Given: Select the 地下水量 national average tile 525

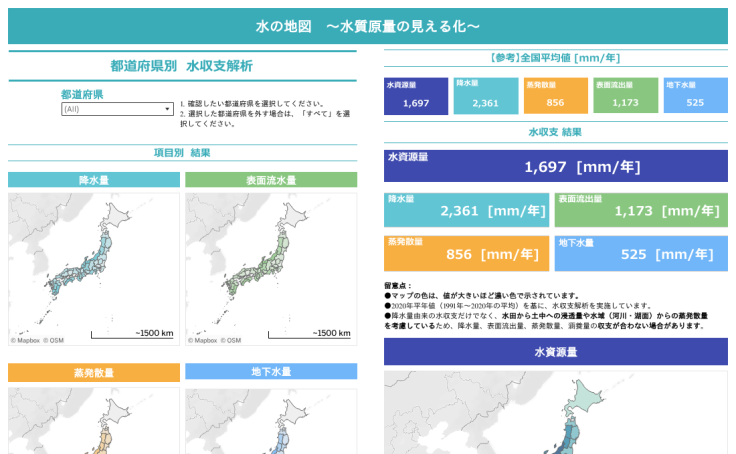Looking at the screenshot, I should click(x=695, y=96).
